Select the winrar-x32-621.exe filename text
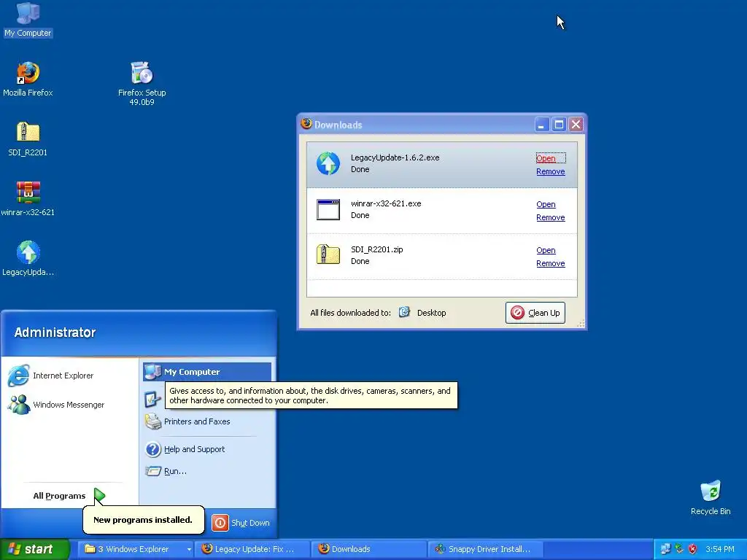Viewport: 747px width, 560px height. pyautogui.click(x=386, y=203)
